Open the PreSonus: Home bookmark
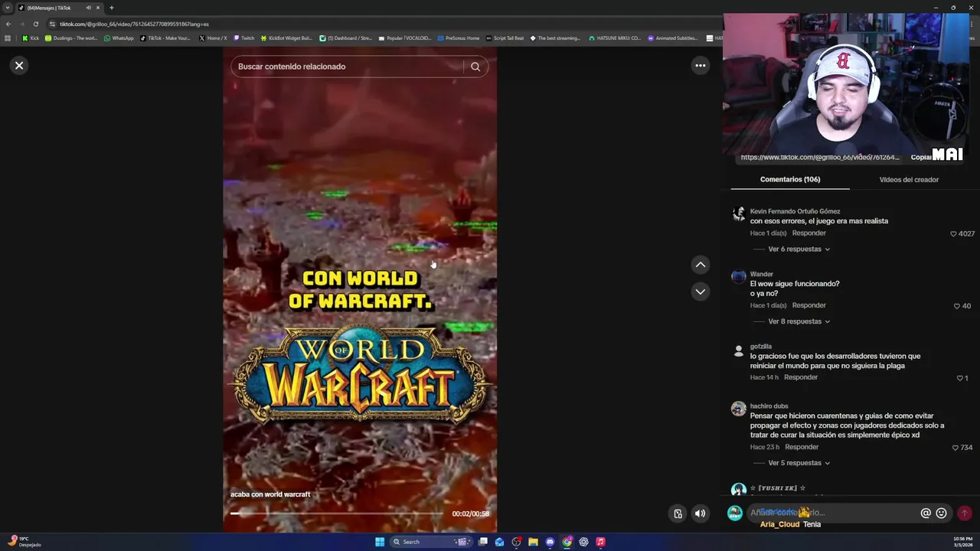 459,38
